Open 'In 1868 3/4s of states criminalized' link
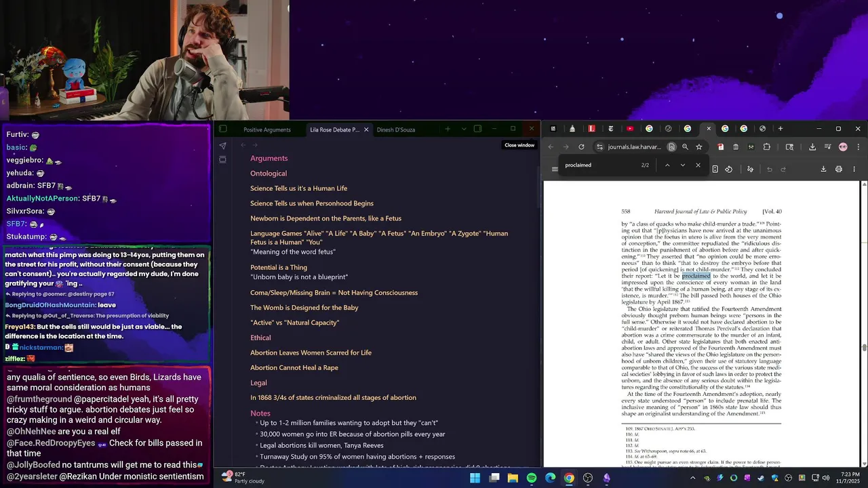 point(333,397)
